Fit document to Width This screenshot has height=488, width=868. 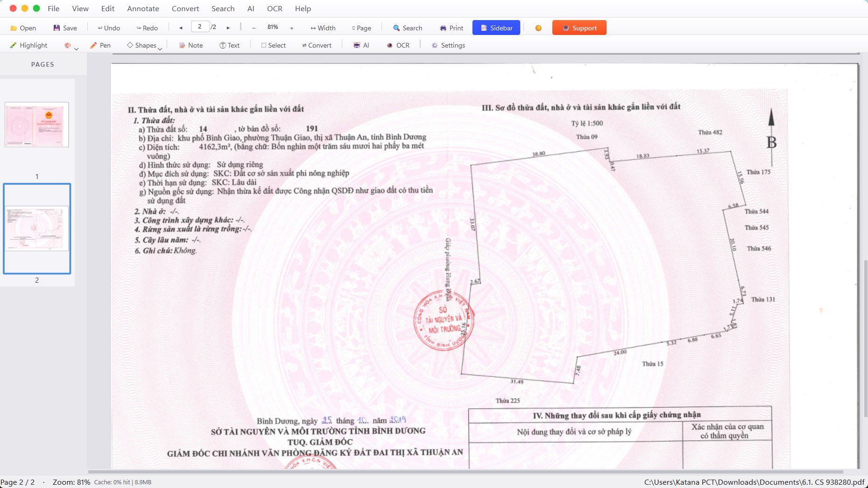pos(323,28)
